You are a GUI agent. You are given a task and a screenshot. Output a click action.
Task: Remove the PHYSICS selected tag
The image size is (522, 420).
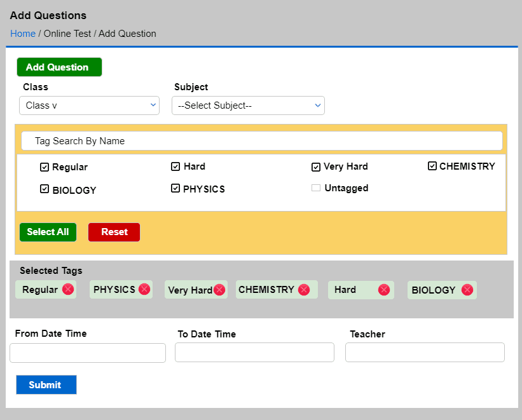click(x=144, y=289)
